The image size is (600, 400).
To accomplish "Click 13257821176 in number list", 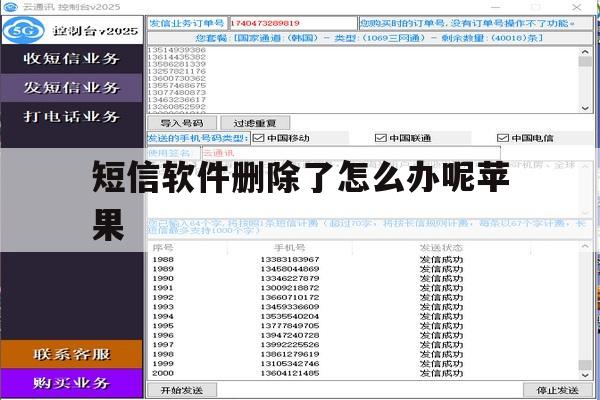I will click(x=177, y=71).
